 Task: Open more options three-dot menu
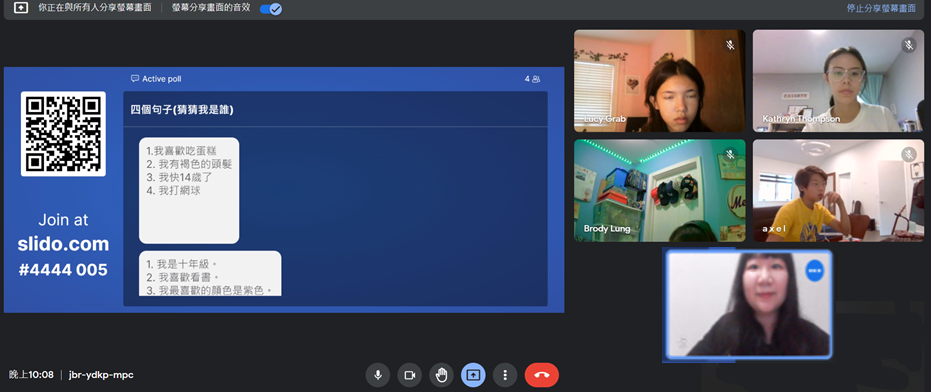[x=505, y=375]
